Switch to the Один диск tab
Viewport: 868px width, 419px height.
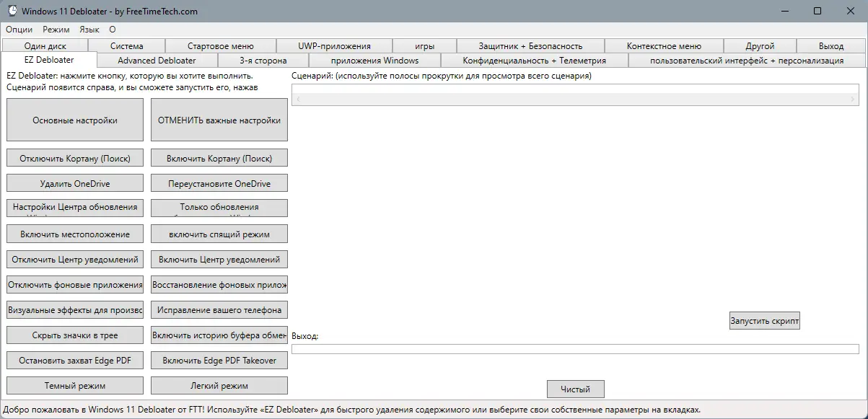point(45,45)
